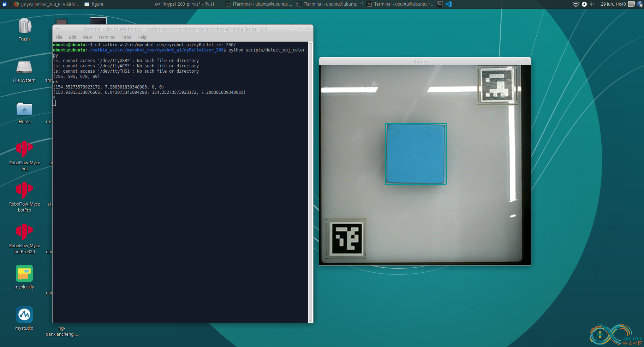Viewport: 644px width, 347px height.
Task: Click the user session icon in the panel
Action: click(640, 4)
